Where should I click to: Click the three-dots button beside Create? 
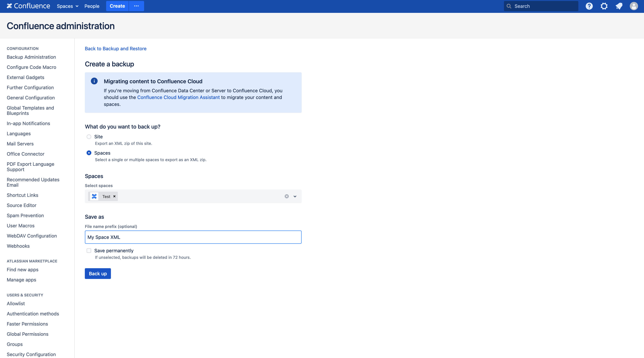click(x=136, y=6)
